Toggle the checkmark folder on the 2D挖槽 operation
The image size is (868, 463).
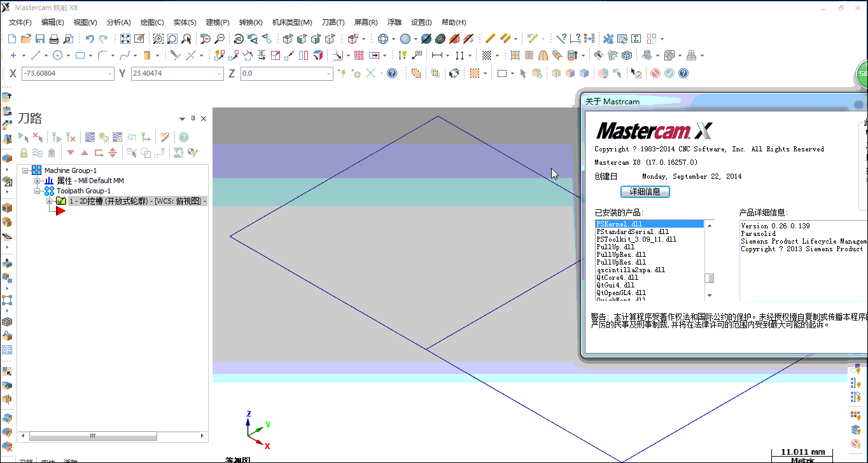(x=61, y=201)
